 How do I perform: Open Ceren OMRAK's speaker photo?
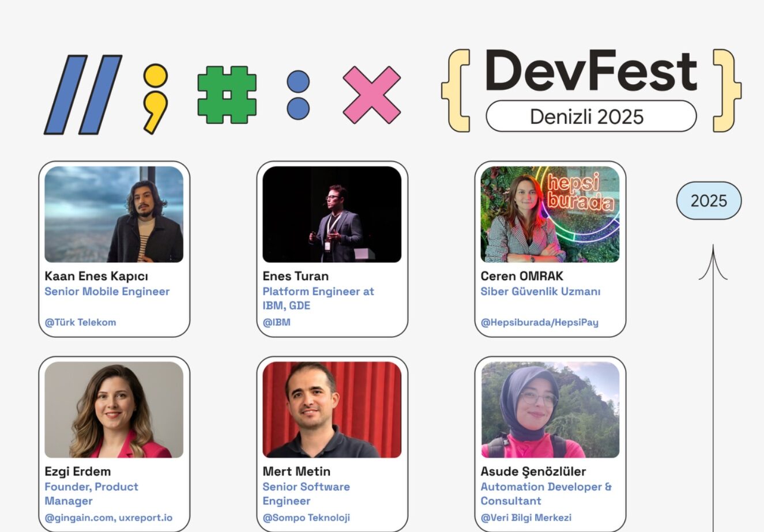coord(550,214)
